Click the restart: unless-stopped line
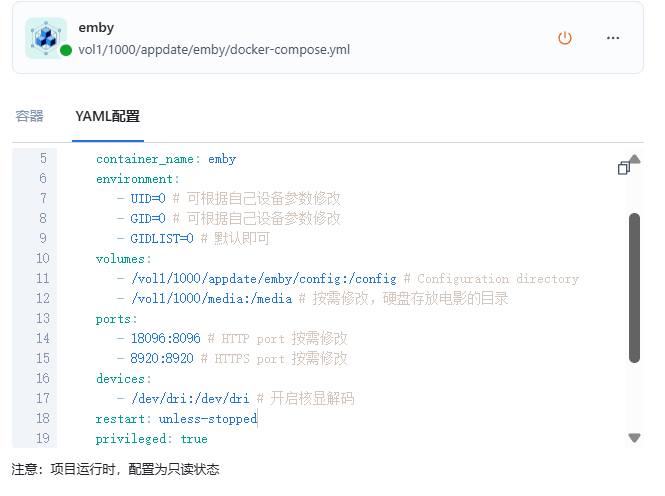This screenshot has height=496, width=665. [x=176, y=418]
